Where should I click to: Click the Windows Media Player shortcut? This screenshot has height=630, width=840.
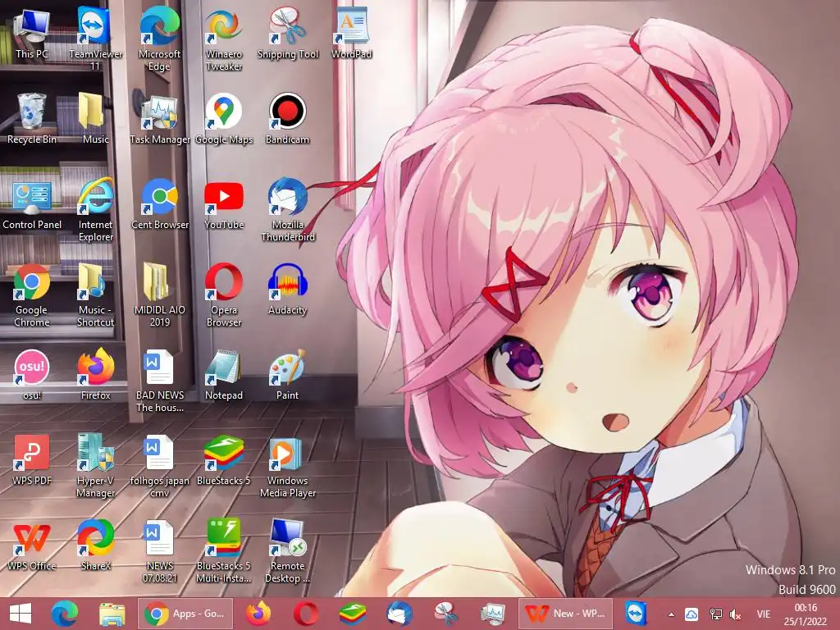(288, 465)
